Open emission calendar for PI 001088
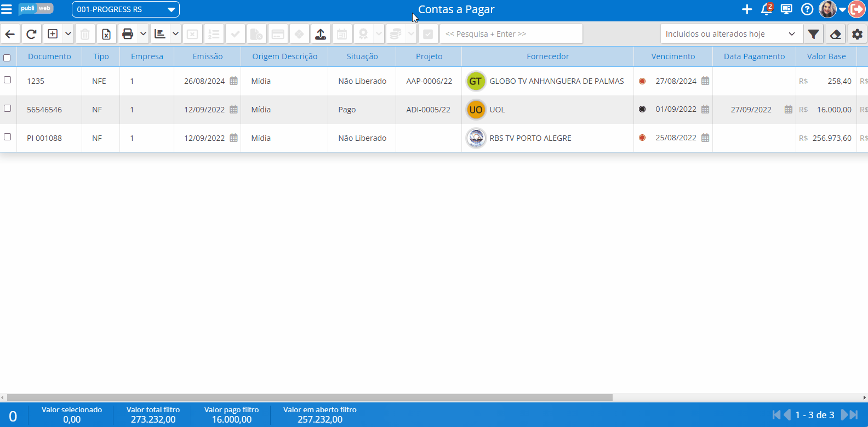Screen dimensions: 868x427 click(x=234, y=138)
